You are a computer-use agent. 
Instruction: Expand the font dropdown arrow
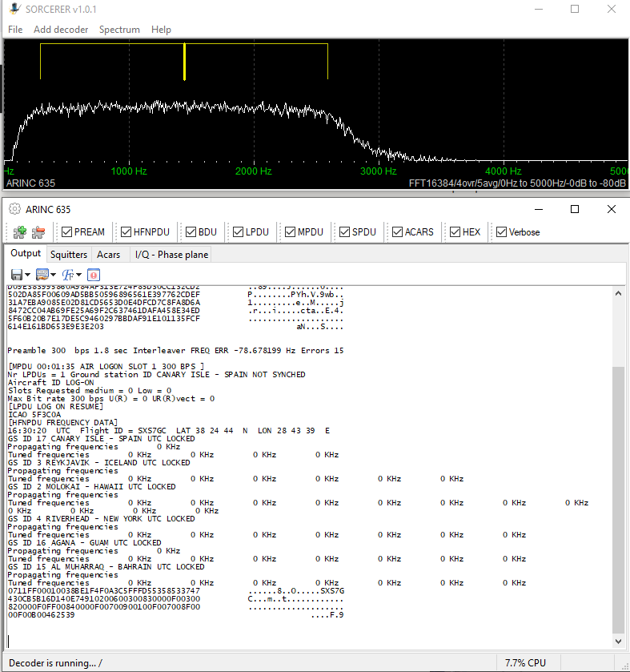(78, 275)
